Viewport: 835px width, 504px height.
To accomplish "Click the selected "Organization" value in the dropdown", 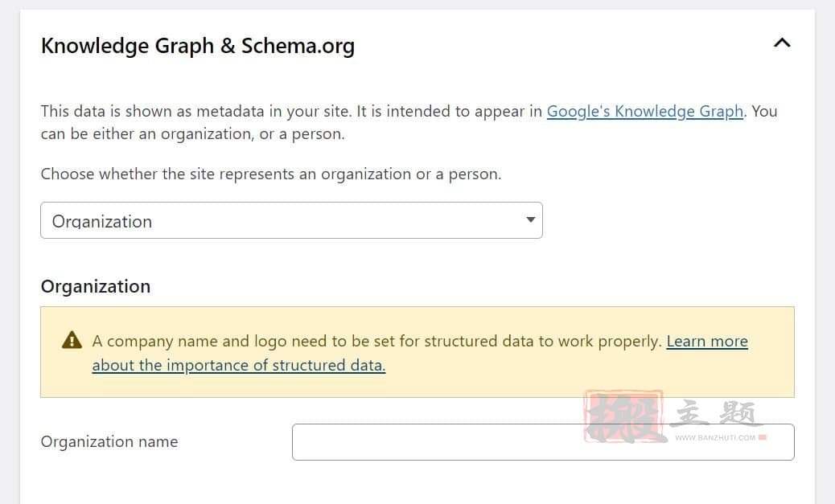I will (101, 221).
